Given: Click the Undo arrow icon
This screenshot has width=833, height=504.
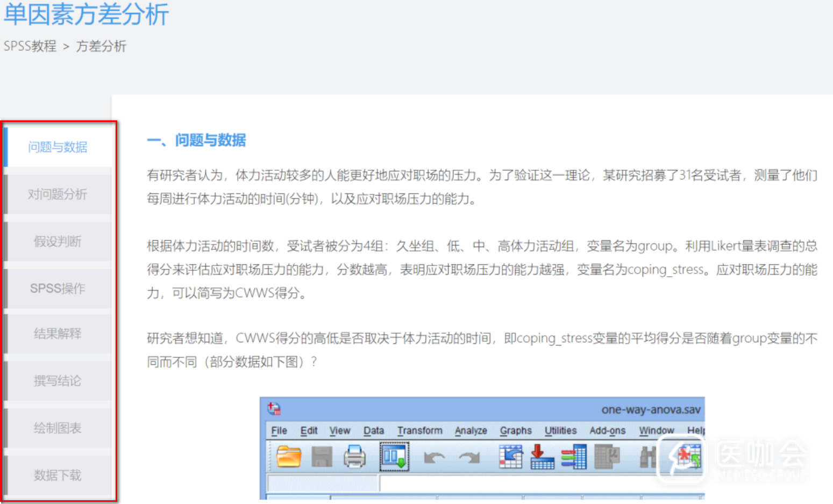Looking at the screenshot, I should 434,458.
